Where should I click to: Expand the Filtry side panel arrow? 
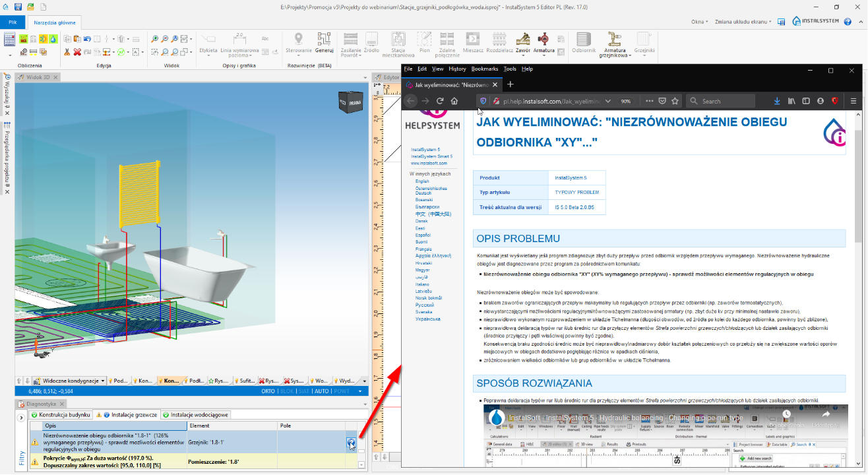pyautogui.click(x=20, y=418)
